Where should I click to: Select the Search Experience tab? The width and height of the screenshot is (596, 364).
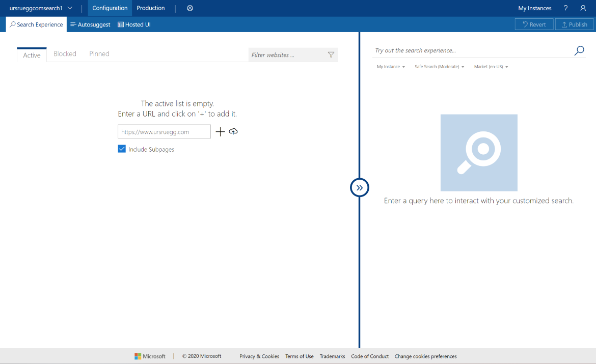37,24
